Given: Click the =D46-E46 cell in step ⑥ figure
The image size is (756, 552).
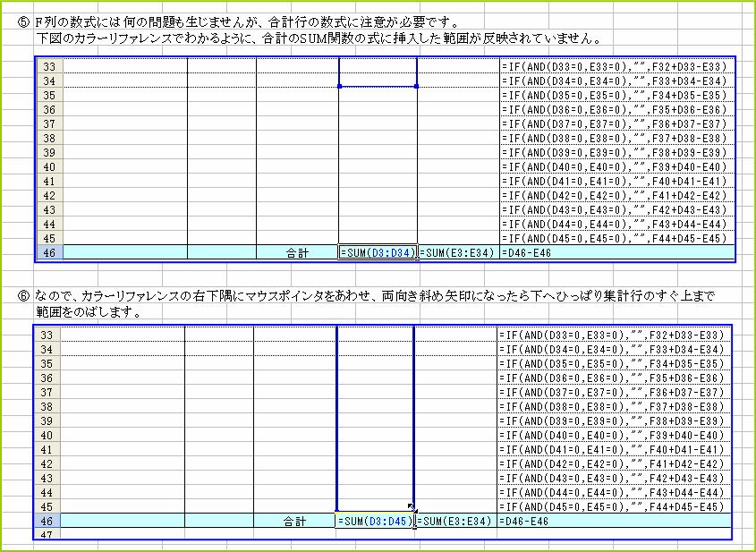Looking at the screenshot, I should pos(615,522).
